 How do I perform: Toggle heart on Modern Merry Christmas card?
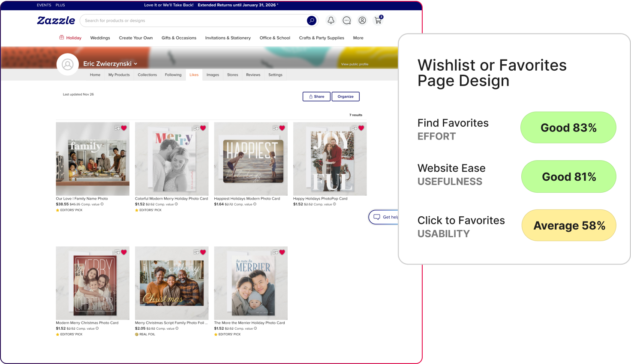point(124,252)
